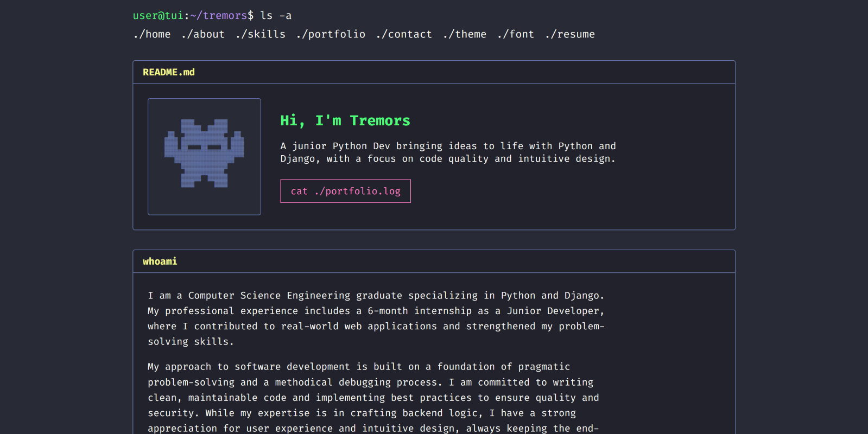This screenshot has height=434, width=868.
Task: Select ./contact in the nav listing
Action: [x=404, y=34]
